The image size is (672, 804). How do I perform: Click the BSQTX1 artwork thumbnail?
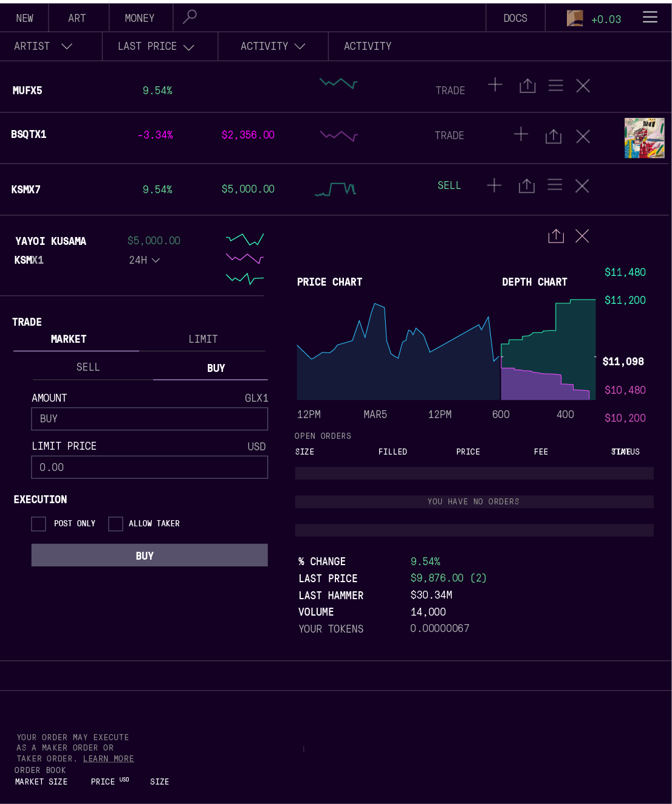645,138
